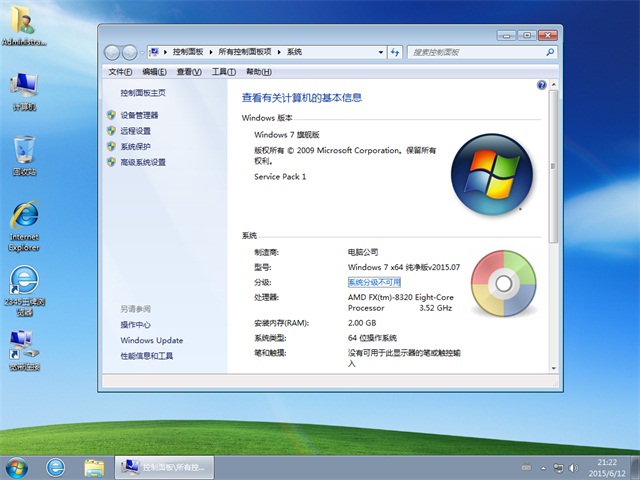The image size is (640, 480).
Task: Open 设备管理器 link in the sidebar
Action: 139,115
